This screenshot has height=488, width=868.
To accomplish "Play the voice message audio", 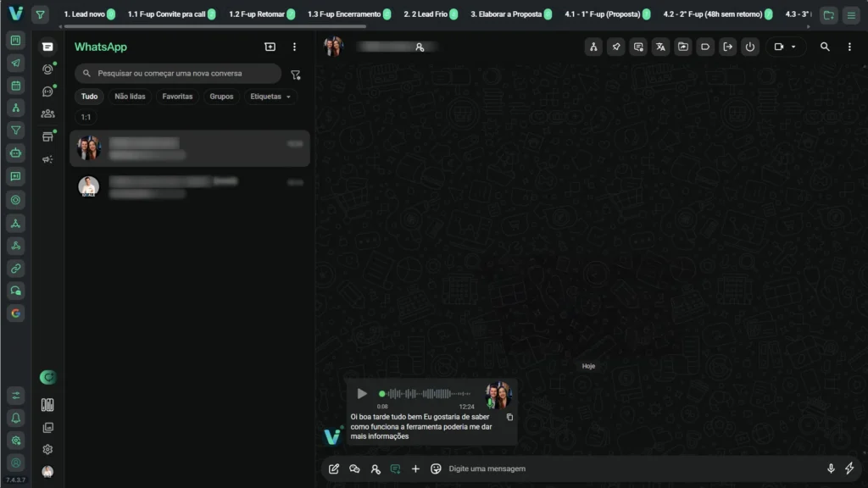I will [362, 393].
